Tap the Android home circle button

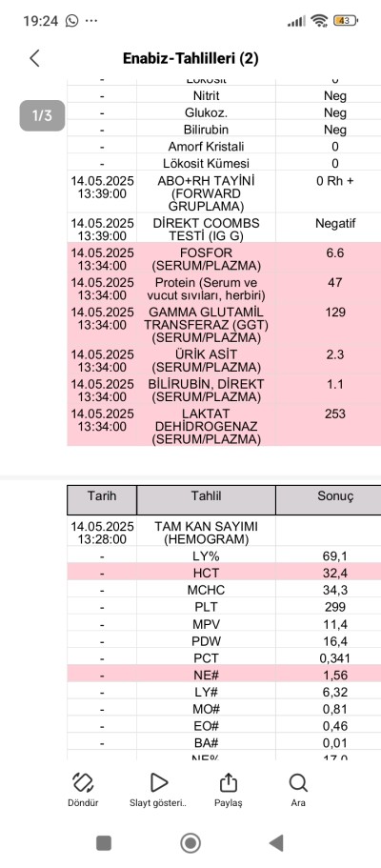pyautogui.click(x=190, y=843)
